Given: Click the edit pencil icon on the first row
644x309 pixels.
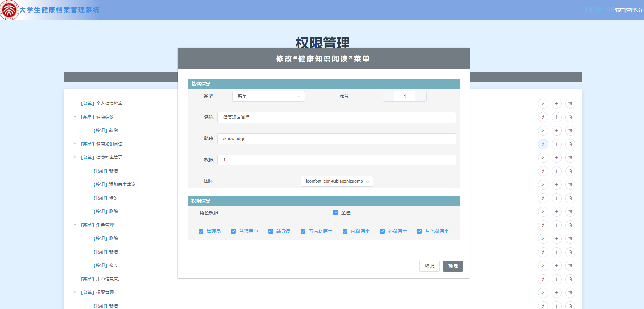Looking at the screenshot, I should (x=543, y=103).
